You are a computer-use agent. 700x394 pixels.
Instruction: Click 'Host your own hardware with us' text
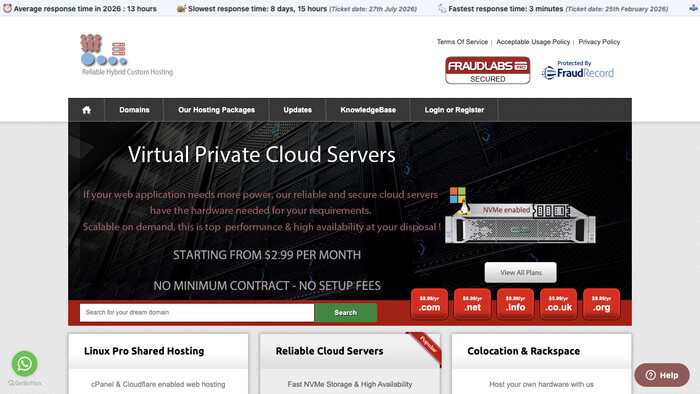pos(542,384)
